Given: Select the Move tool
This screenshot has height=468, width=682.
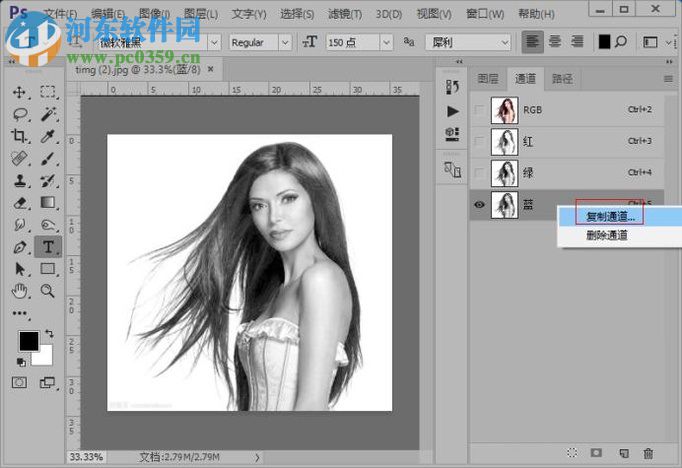Looking at the screenshot, I should click(x=19, y=92).
